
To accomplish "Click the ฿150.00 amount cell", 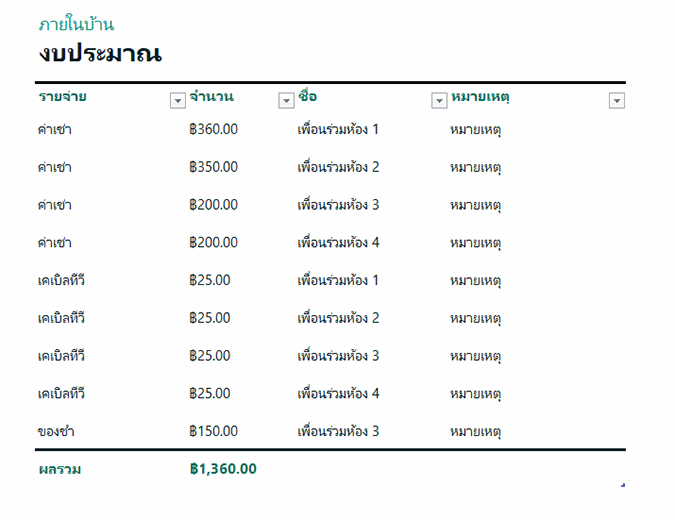I will [213, 431].
